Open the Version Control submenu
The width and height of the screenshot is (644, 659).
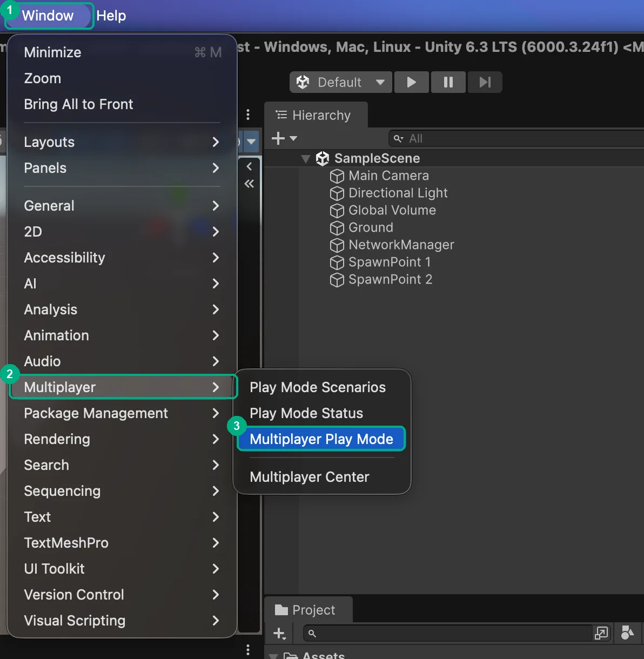tap(122, 595)
